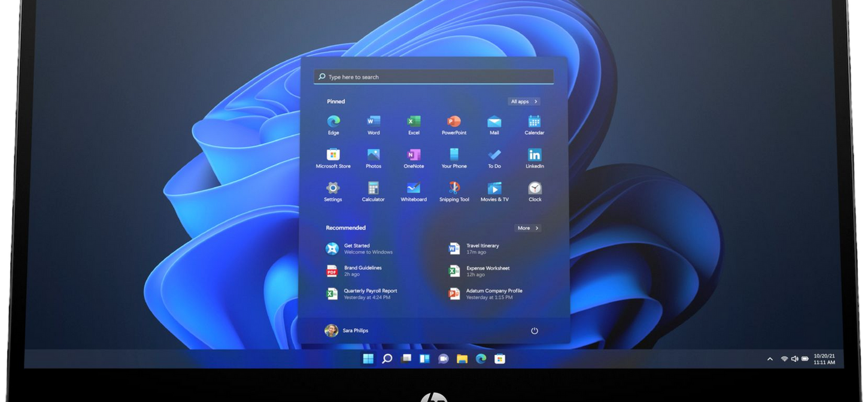Open the Mail app

coord(494,125)
